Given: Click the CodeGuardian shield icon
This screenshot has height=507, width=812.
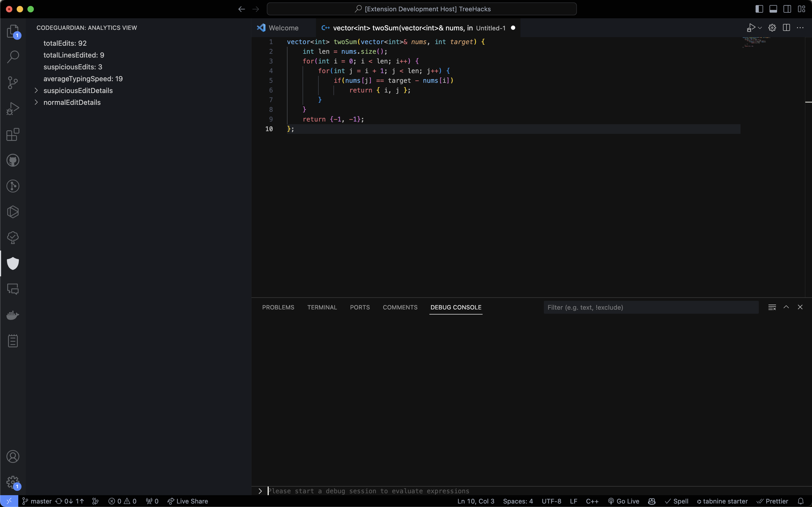Looking at the screenshot, I should 13,263.
